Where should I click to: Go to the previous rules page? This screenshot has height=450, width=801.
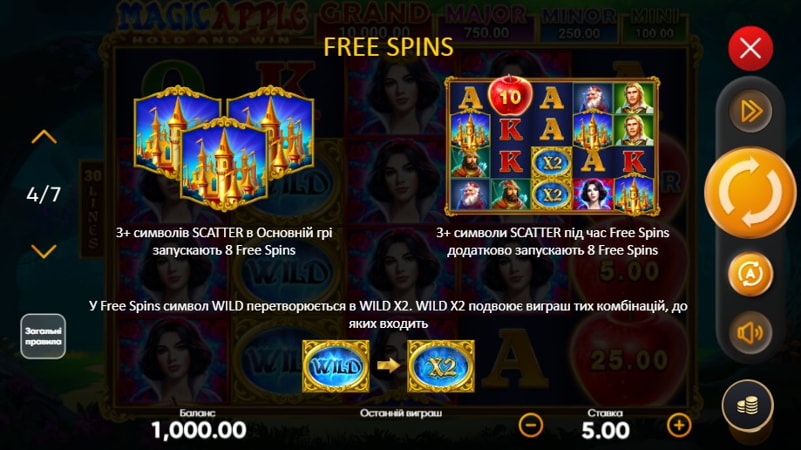tap(44, 137)
